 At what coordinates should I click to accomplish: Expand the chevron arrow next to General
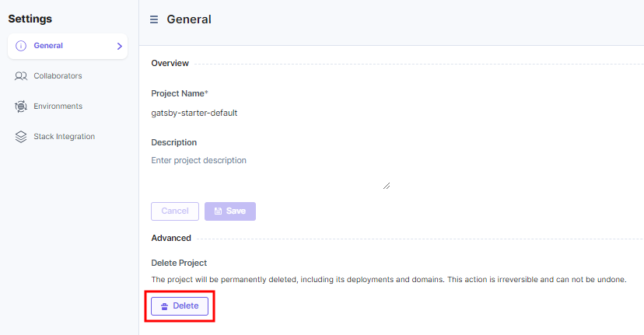coord(120,46)
